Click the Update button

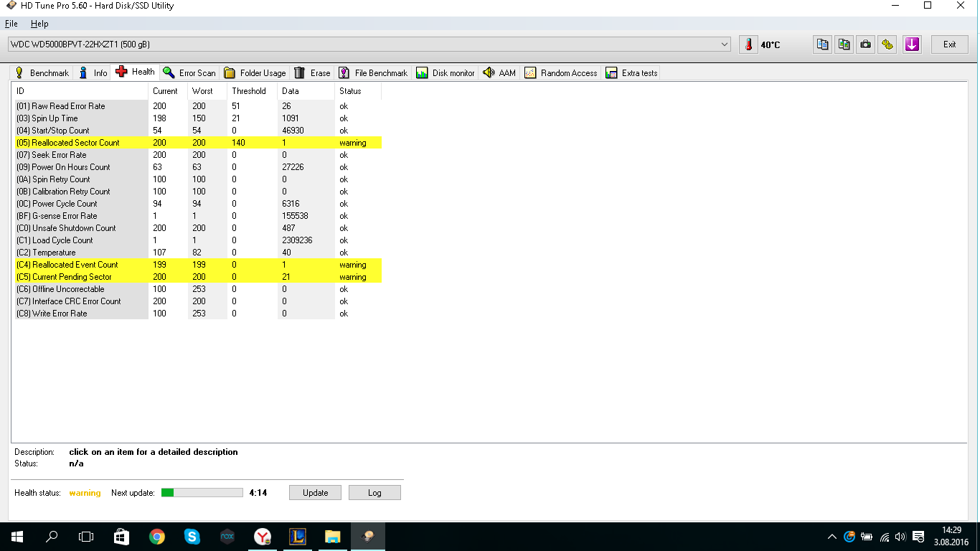(316, 493)
